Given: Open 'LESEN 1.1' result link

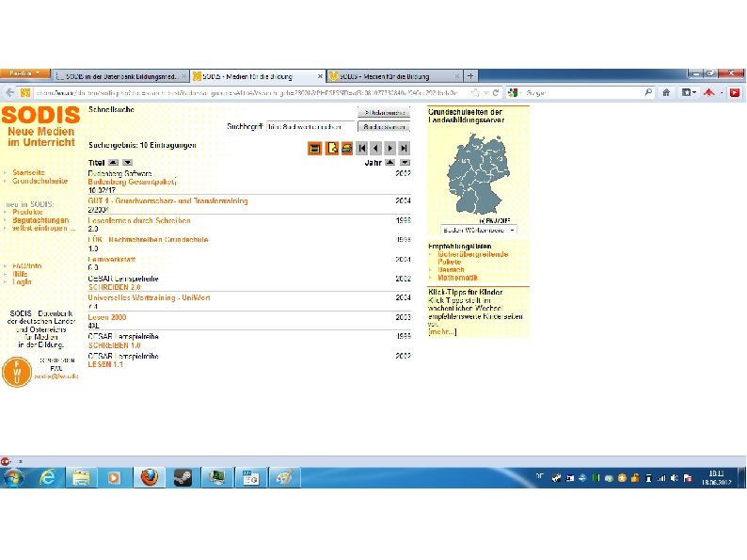Looking at the screenshot, I should 105,364.
